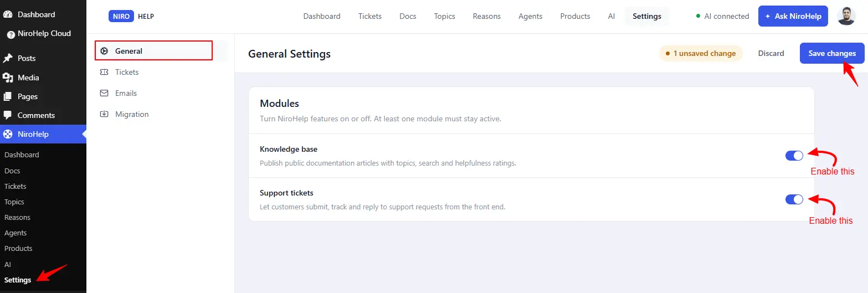868x293 pixels.
Task: Click the Comments bubble icon in admin menu
Action: click(x=8, y=115)
